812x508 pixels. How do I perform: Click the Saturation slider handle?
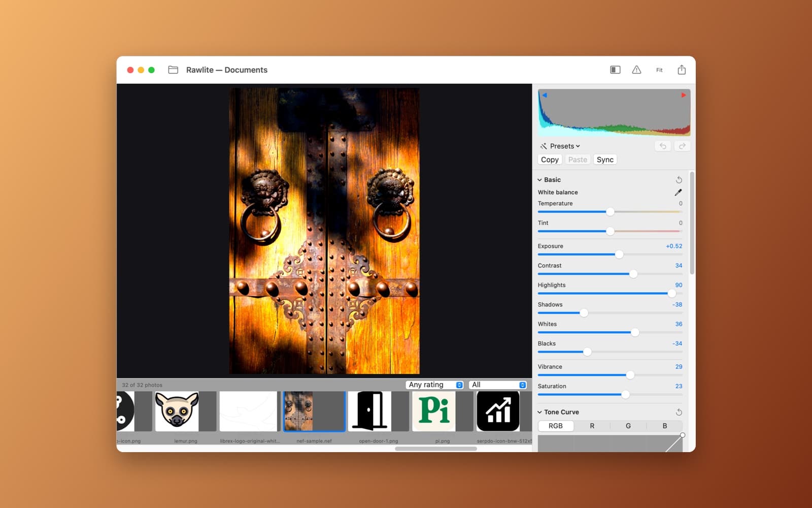point(625,394)
